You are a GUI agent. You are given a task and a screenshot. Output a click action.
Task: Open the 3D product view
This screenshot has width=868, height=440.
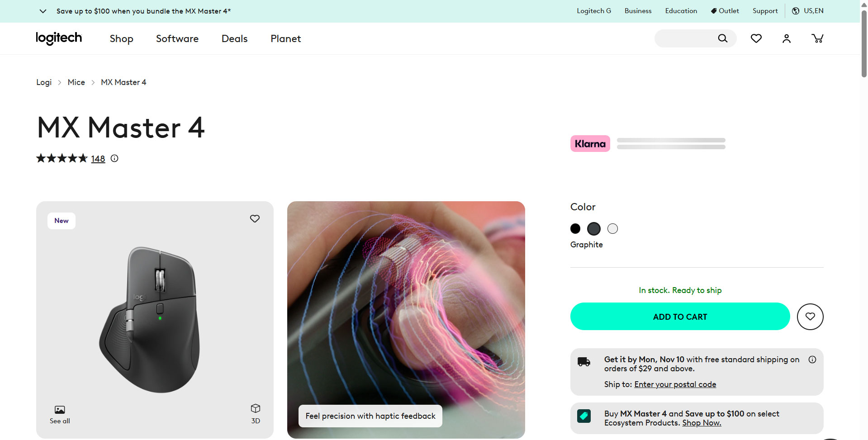(256, 413)
